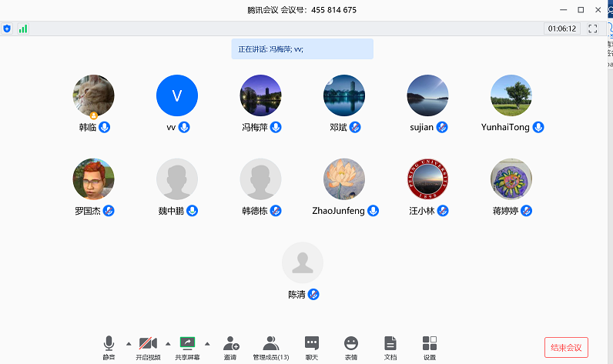
Task: Open 管理成员(13) member management
Action: [x=270, y=343]
